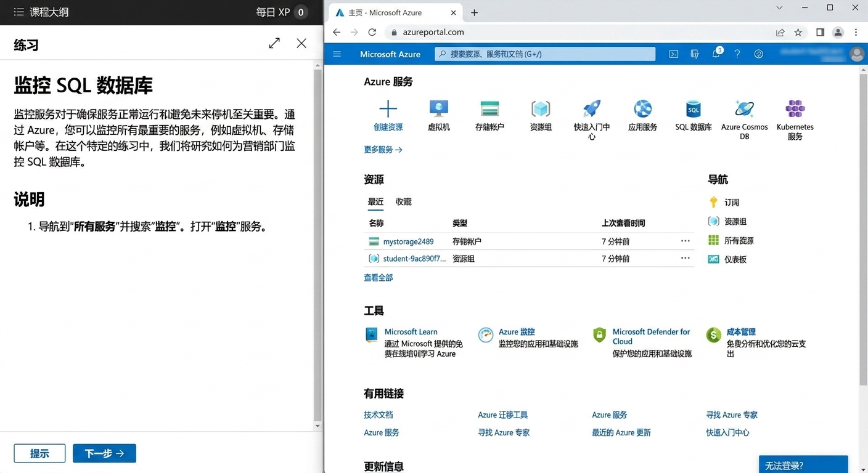Open the 技术文档 link
Image resolution: width=868 pixels, height=473 pixels.
pyautogui.click(x=378, y=414)
